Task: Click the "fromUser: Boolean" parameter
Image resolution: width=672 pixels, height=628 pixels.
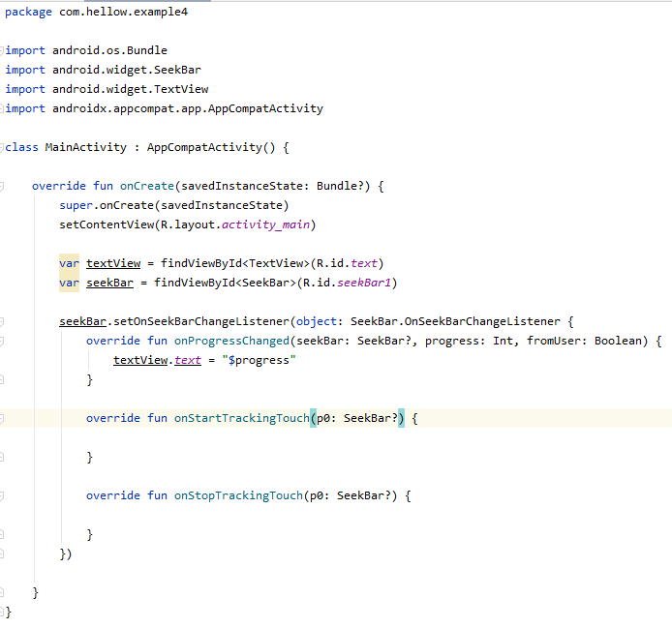Action: tap(585, 341)
